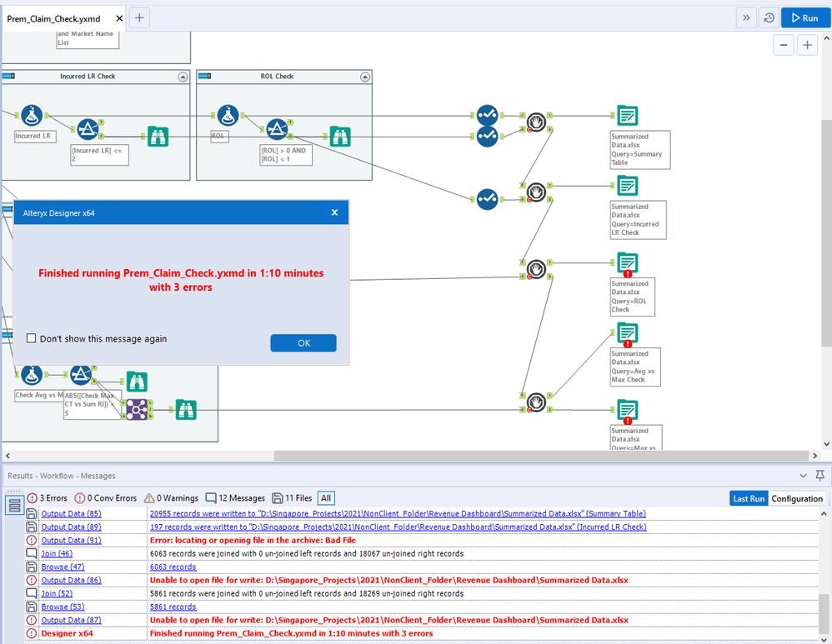Collapse the Incurred LR Check container
The width and height of the screenshot is (832, 644).
[183, 77]
